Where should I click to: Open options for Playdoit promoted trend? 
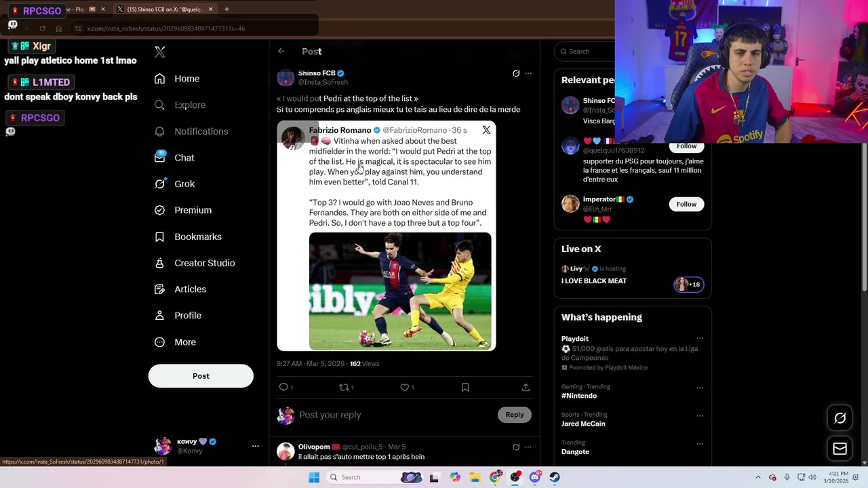[x=700, y=338]
